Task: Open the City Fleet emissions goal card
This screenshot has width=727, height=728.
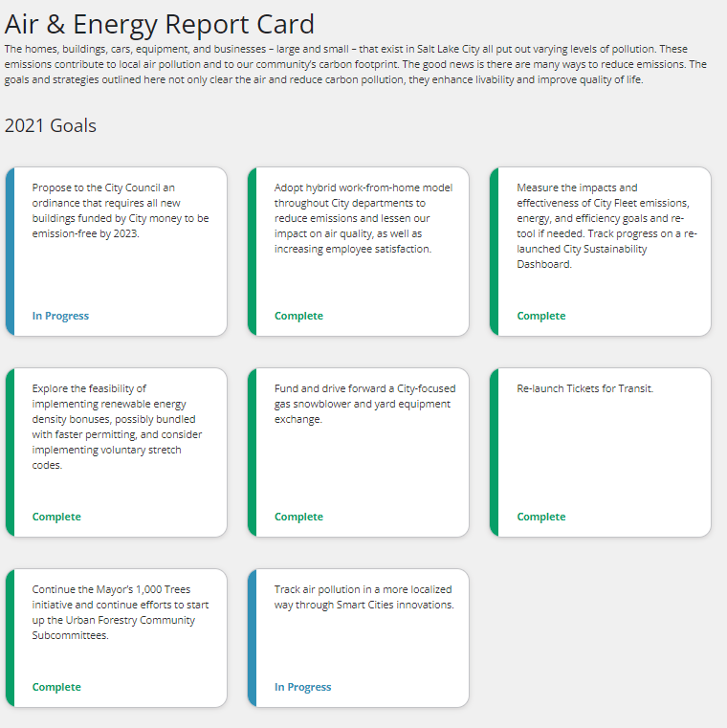Action: [601, 252]
